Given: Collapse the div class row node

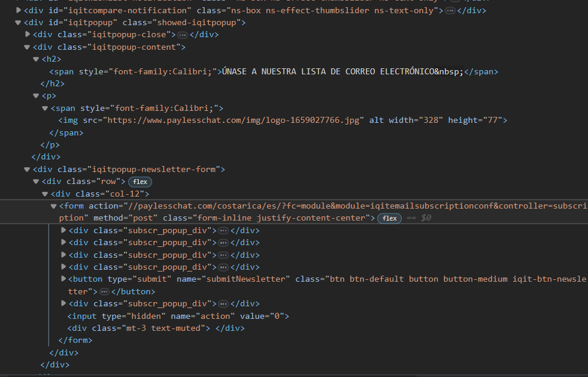Looking at the screenshot, I should [36, 182].
